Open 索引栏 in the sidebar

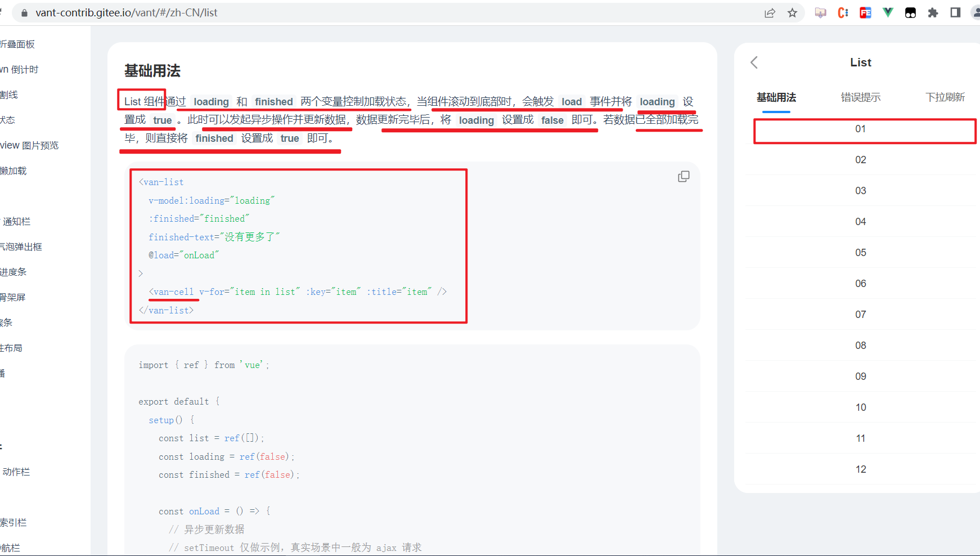tap(14, 522)
